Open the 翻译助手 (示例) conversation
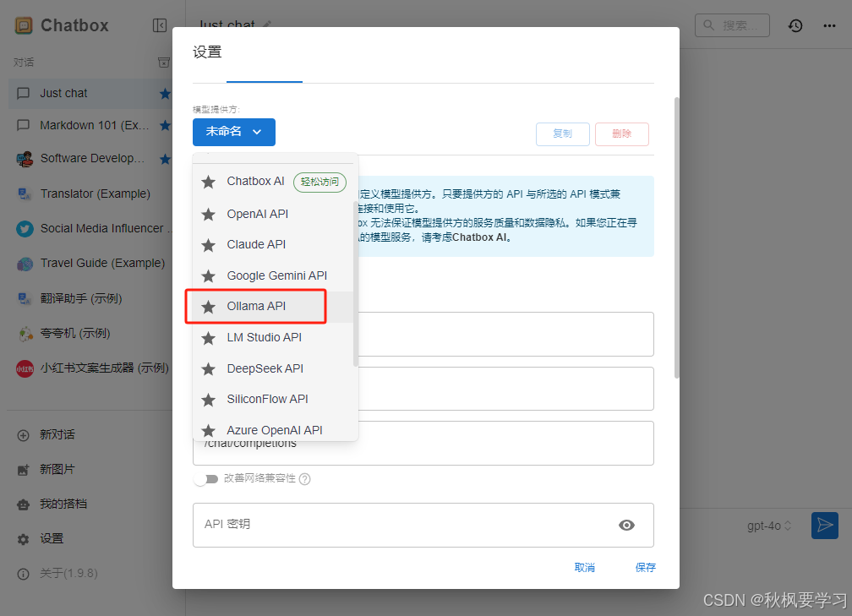The image size is (852, 616). (x=90, y=299)
